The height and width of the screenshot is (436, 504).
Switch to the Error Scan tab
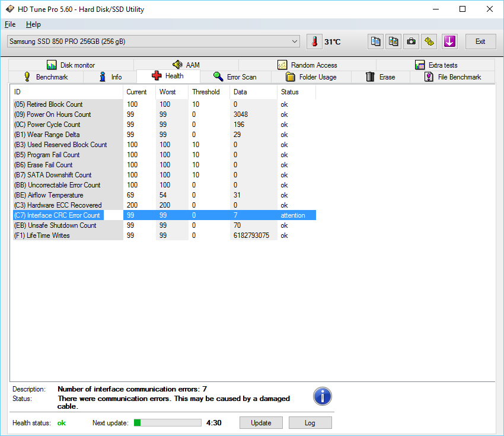point(235,77)
